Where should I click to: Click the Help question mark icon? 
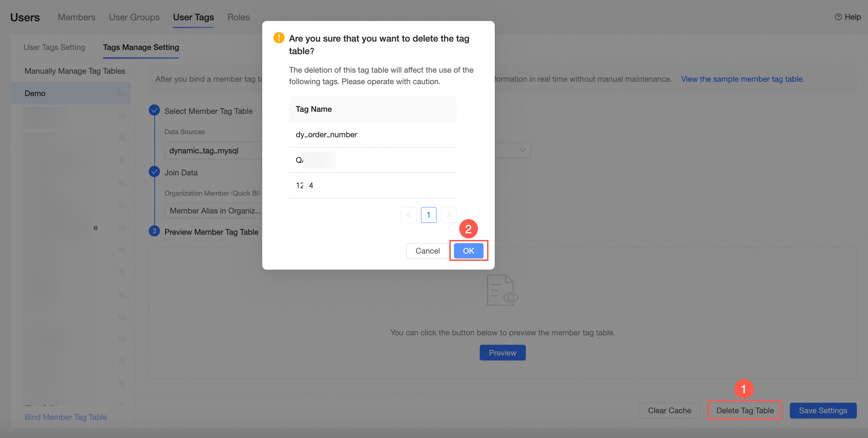tap(838, 17)
